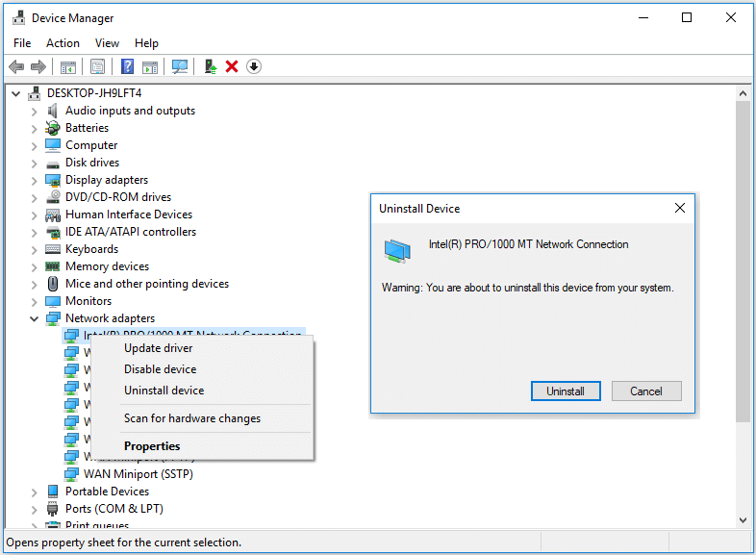The width and height of the screenshot is (756, 555).
Task: Maximize the Device Manager window
Action: (687, 18)
